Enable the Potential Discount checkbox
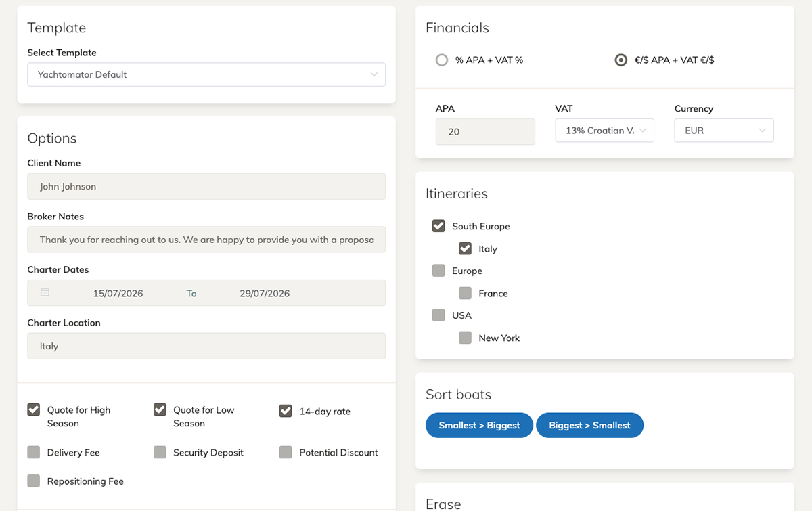Viewport: 812px width, 511px height. [286, 452]
